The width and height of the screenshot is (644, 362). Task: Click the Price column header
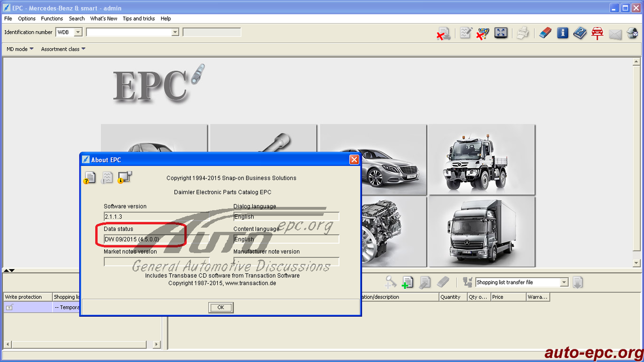[x=509, y=297]
